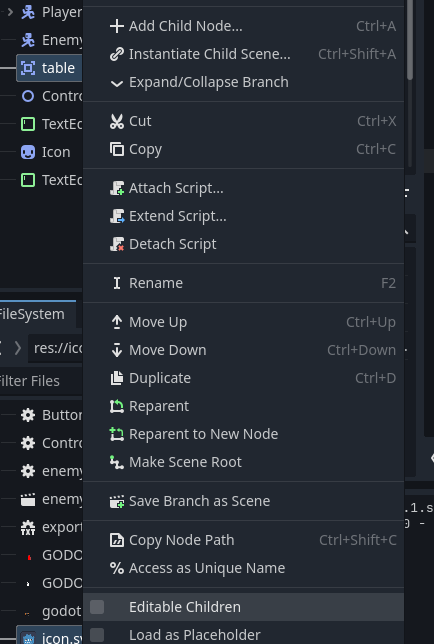Click the plus icon for Add Child Node
The height and width of the screenshot is (644, 434).
click(117, 26)
